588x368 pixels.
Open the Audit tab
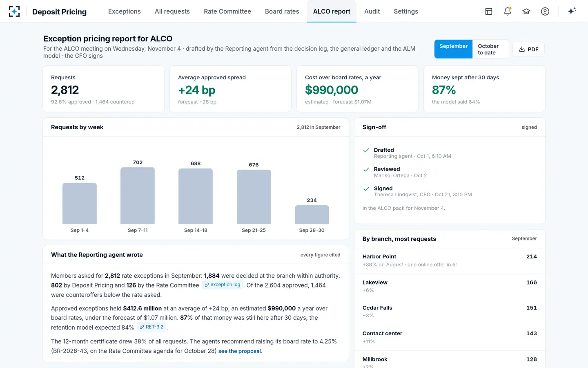372,11
